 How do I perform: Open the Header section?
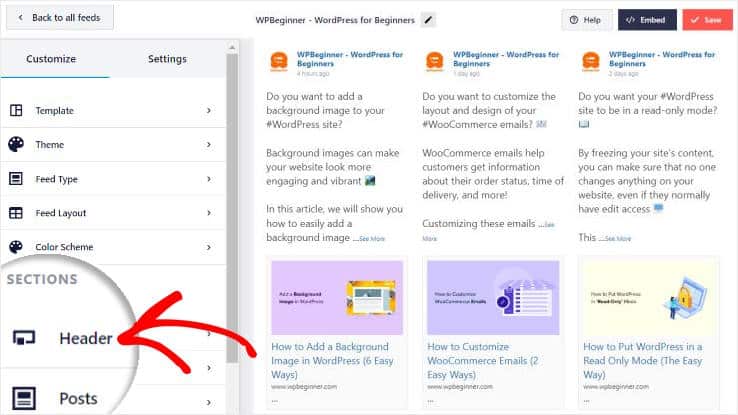pos(86,338)
